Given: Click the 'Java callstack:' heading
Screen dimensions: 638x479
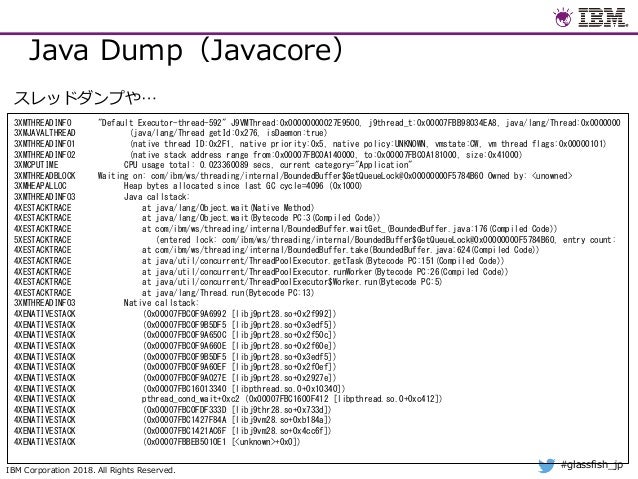Looking at the screenshot, I should click(x=157, y=197).
